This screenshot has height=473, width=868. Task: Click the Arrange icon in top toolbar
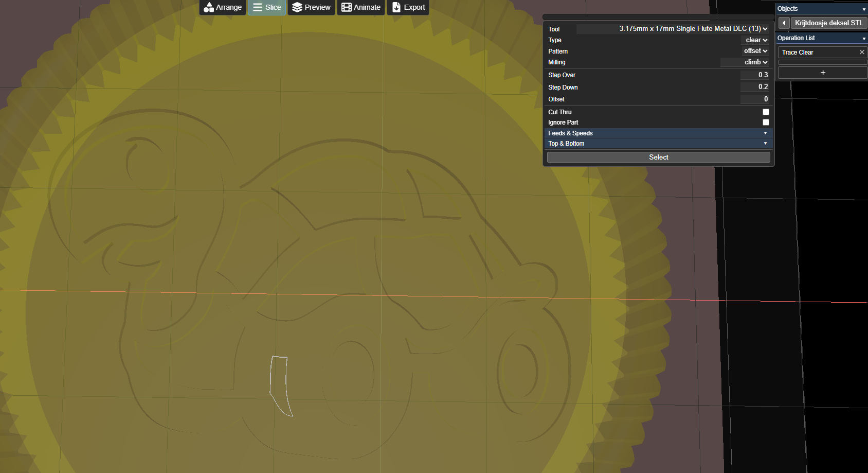(x=208, y=7)
